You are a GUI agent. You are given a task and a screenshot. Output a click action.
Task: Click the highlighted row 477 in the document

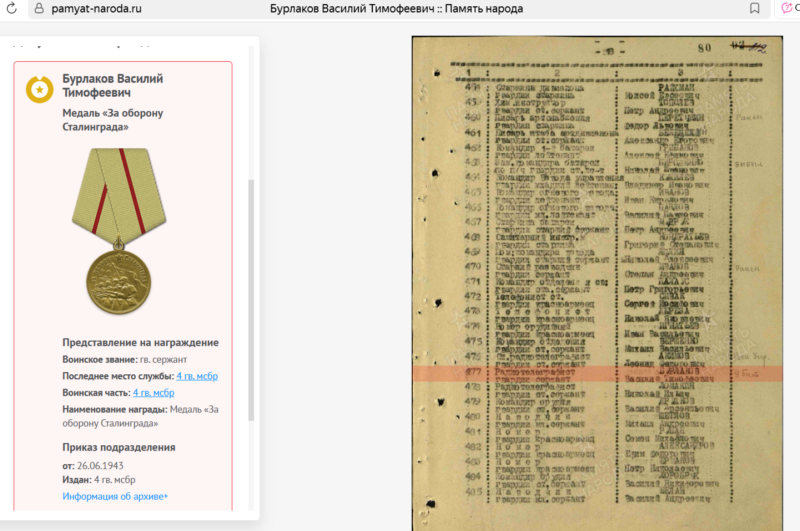(597, 373)
